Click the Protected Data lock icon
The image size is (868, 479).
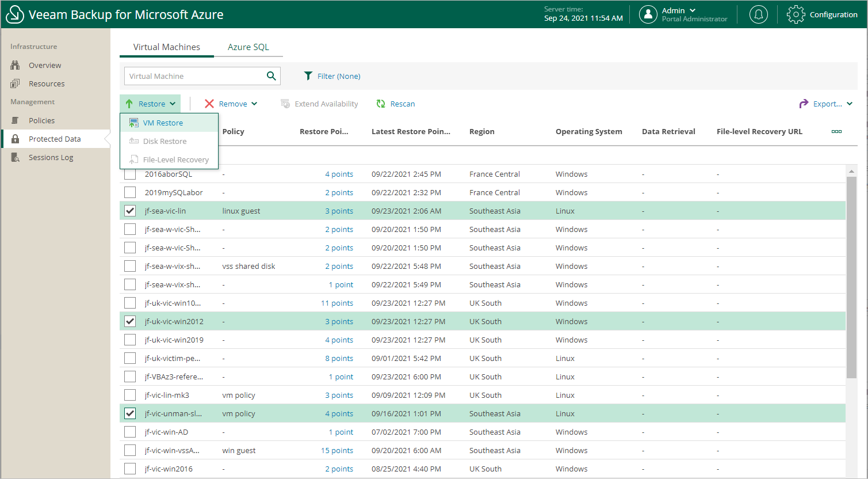16,139
